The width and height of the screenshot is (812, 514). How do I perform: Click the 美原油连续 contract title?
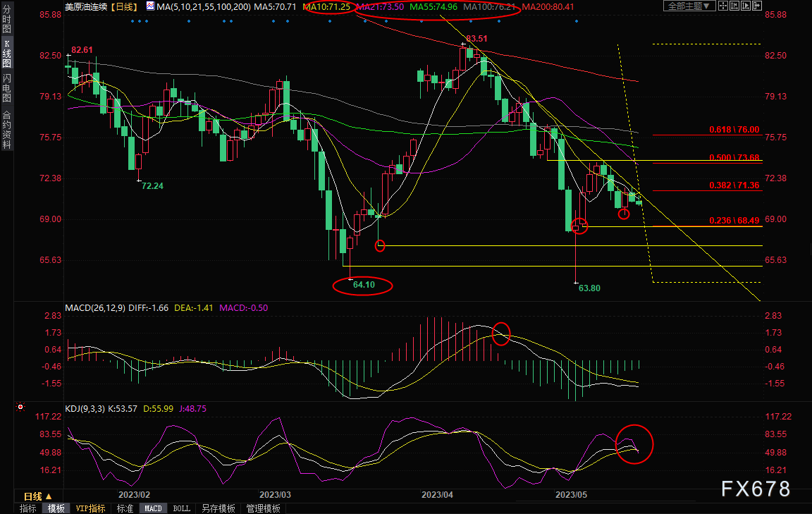tap(86, 7)
